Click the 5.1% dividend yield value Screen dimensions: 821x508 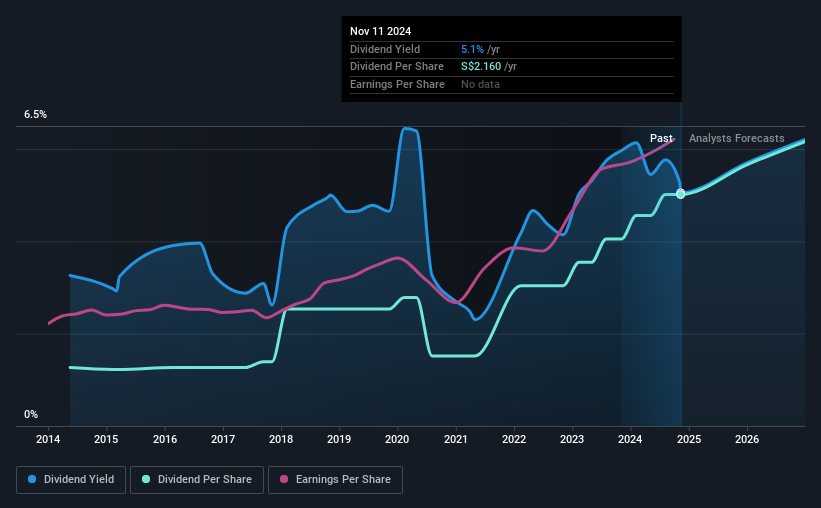(x=472, y=49)
